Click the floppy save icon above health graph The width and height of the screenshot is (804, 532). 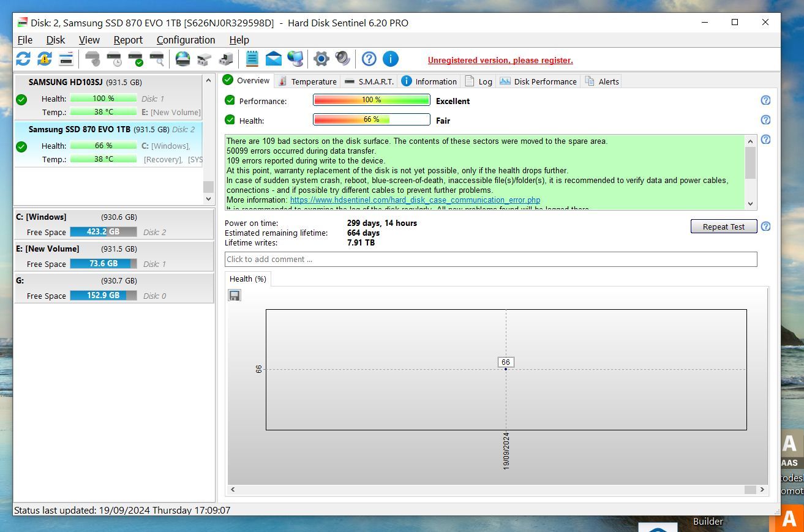[x=235, y=295]
